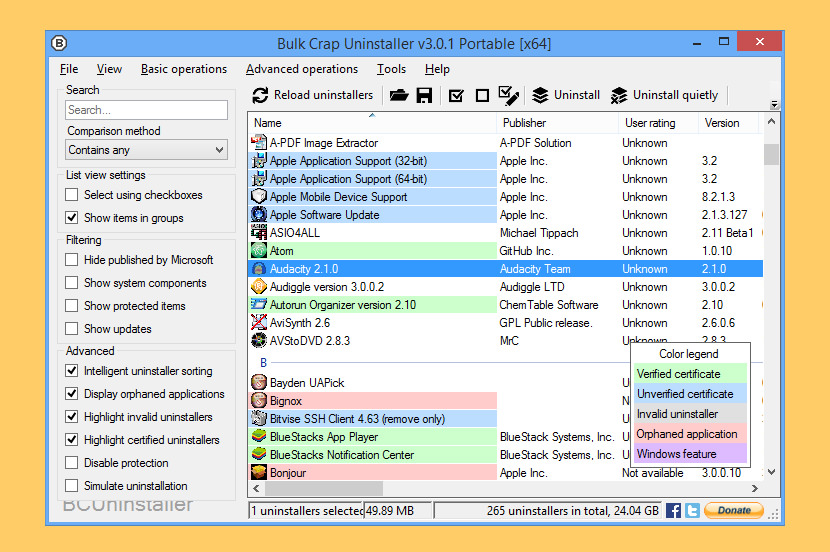Image resolution: width=830 pixels, height=552 pixels.
Task: Click Windows feature purple legend swatch
Action: click(690, 454)
